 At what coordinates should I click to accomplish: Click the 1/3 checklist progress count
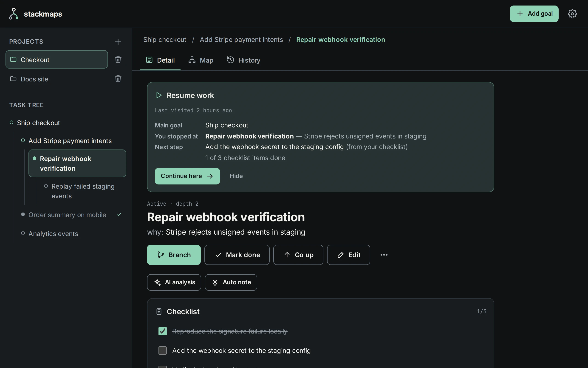coord(481,311)
